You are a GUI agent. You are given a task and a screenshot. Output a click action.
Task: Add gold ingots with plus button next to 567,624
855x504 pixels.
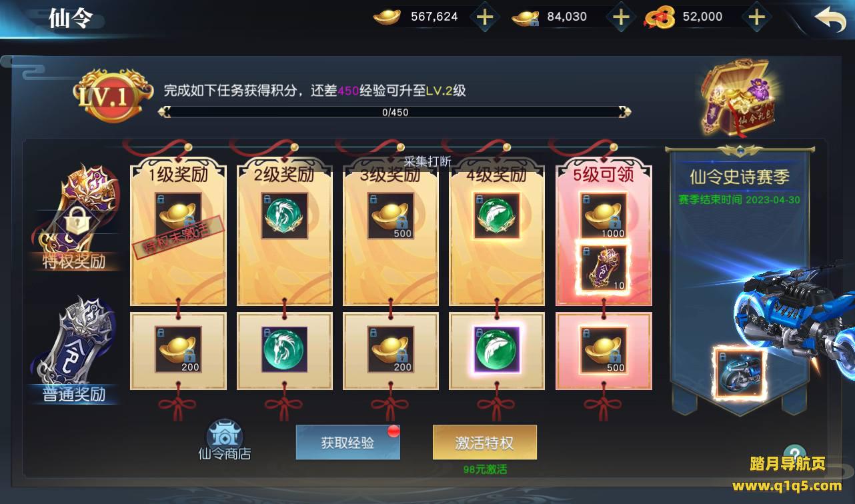coord(485,17)
